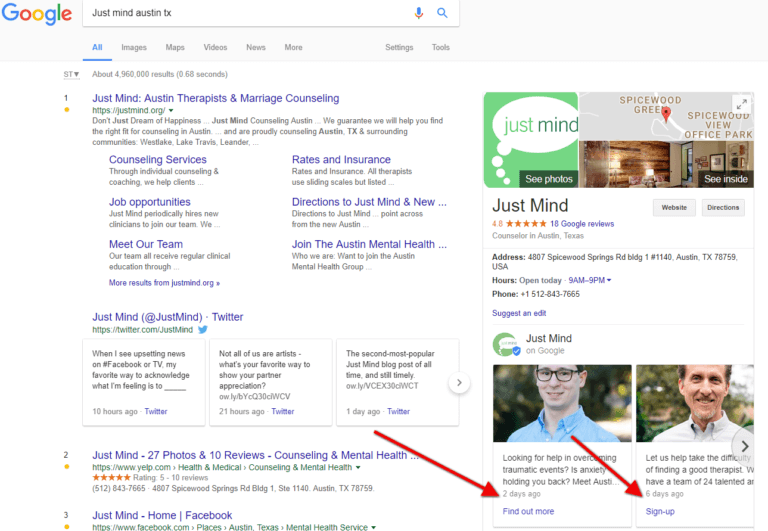Click Twitter link under 1 day ago tweet
The height and width of the screenshot is (531, 768).
pos(398,411)
